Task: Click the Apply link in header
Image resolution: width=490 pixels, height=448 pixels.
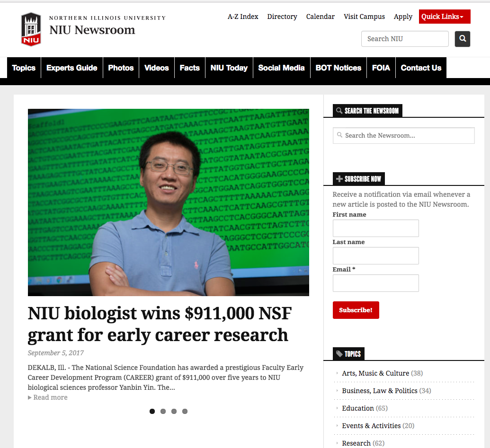Action: click(403, 17)
